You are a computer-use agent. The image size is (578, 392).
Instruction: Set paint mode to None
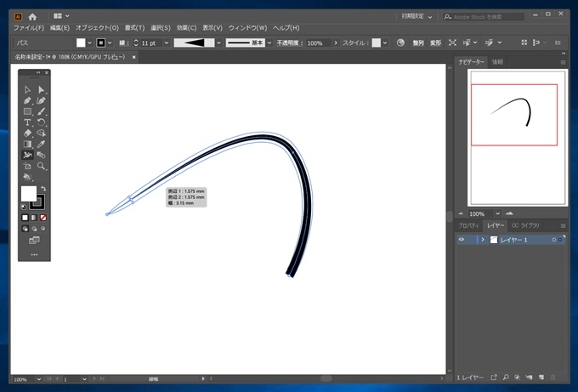pyautogui.click(x=43, y=218)
